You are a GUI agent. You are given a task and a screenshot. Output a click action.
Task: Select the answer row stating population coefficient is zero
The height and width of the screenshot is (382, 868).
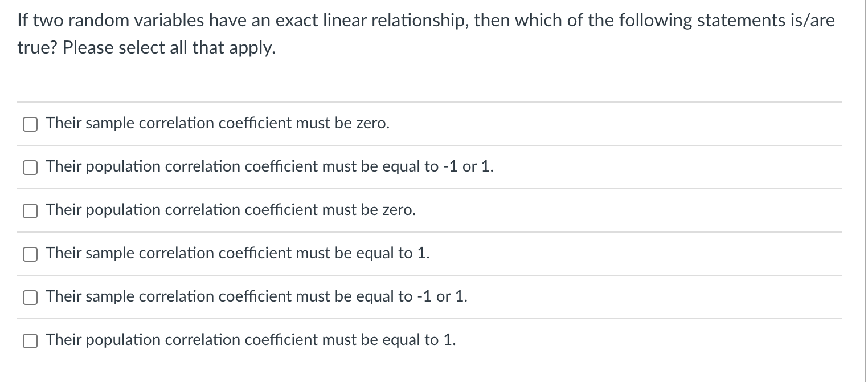[230, 210]
